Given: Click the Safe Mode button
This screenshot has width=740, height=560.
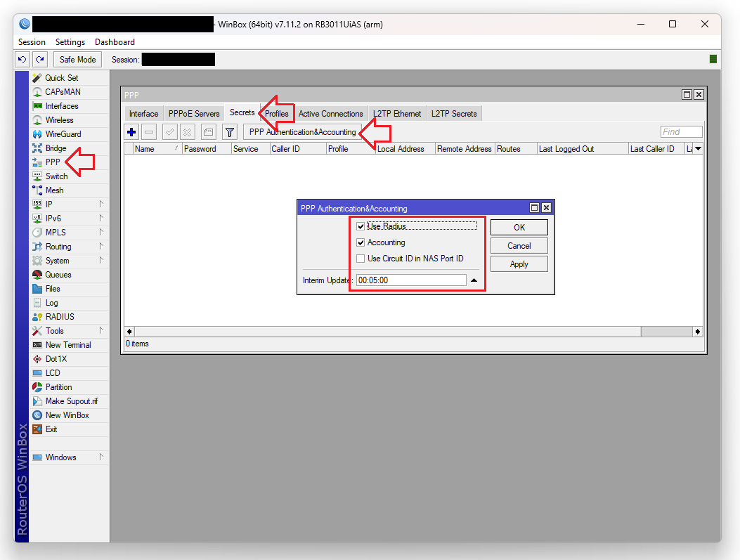Looking at the screenshot, I should [77, 60].
